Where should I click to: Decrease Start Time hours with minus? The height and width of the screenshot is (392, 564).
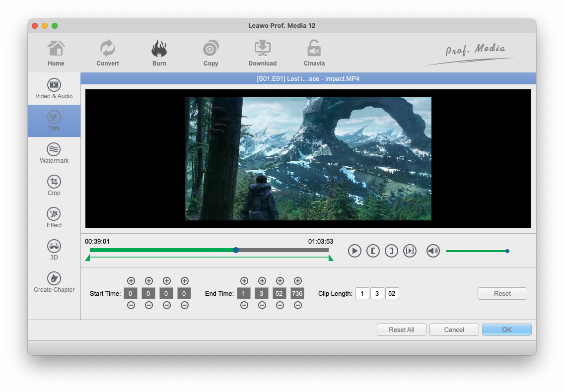[x=131, y=305]
